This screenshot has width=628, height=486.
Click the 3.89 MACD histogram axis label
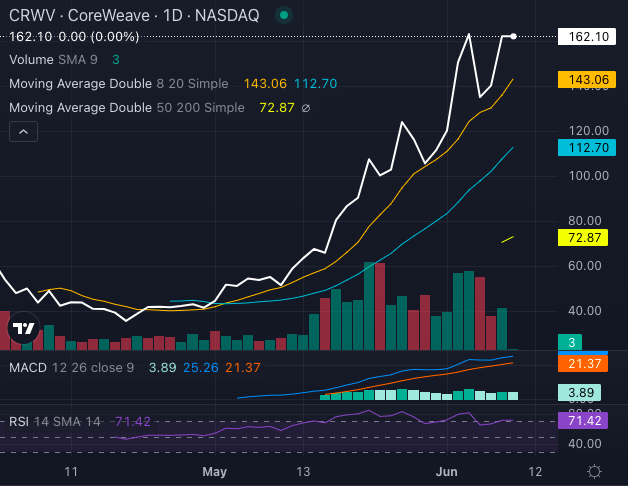[x=579, y=393]
